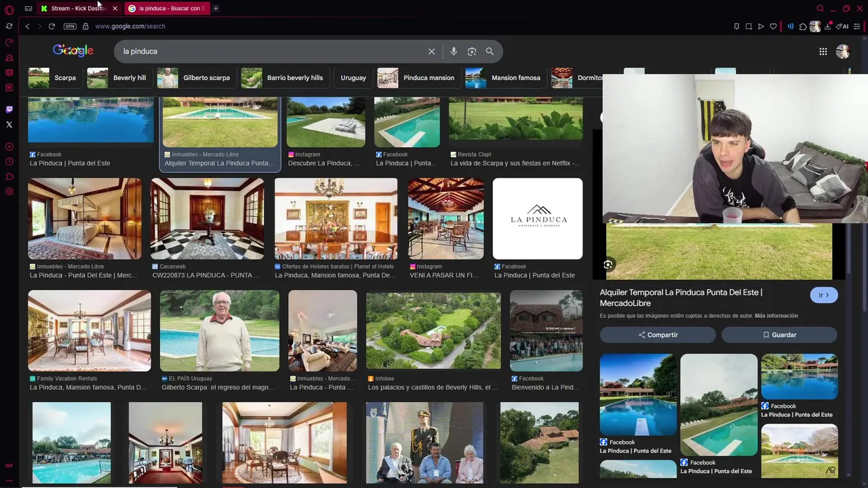Select the Mansion famosa chip
The width and height of the screenshot is (868, 488).
(x=505, y=78)
